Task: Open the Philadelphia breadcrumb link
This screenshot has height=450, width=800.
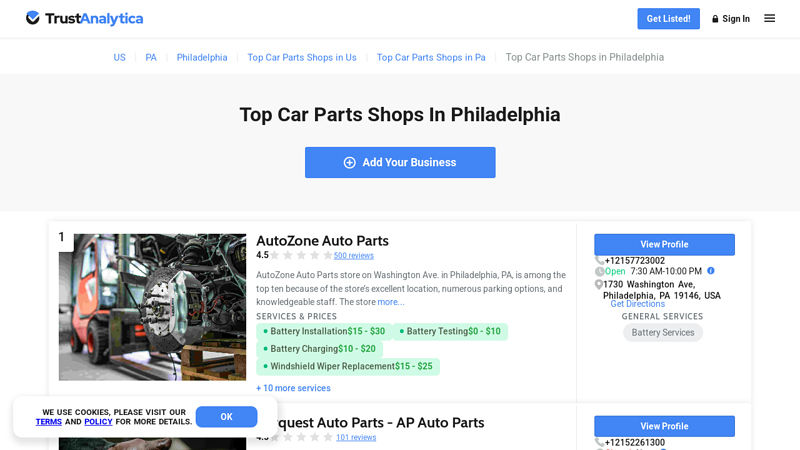Action: tap(202, 57)
